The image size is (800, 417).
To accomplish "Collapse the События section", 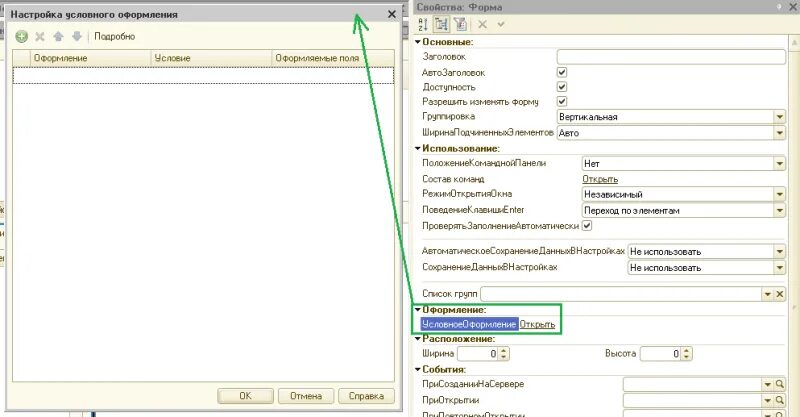I will tap(418, 369).
